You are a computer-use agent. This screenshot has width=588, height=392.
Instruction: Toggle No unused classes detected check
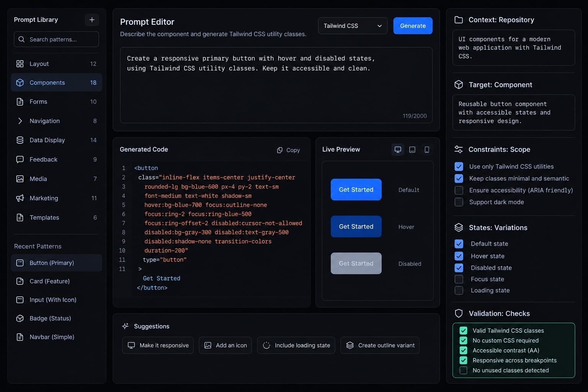click(x=463, y=371)
